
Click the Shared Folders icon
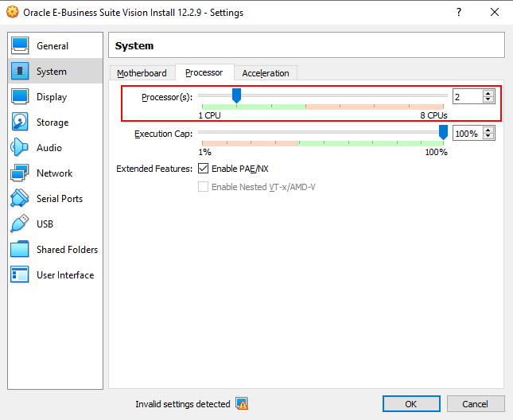[20, 250]
